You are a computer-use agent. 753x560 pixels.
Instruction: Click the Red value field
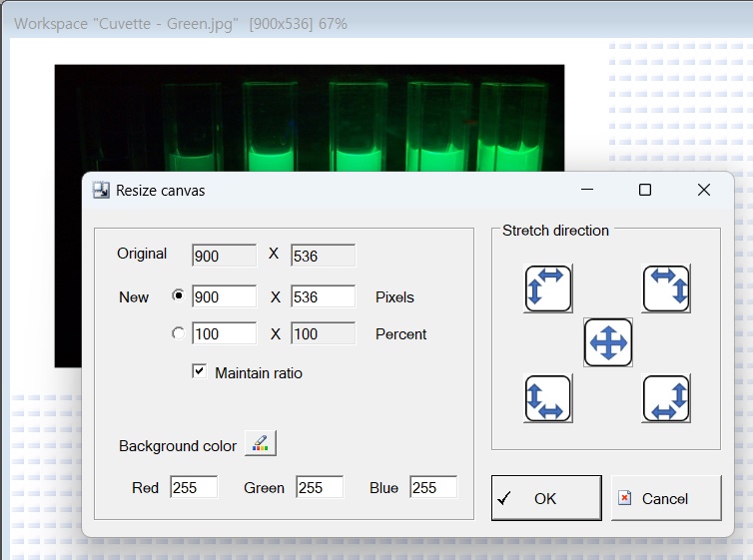click(193, 487)
